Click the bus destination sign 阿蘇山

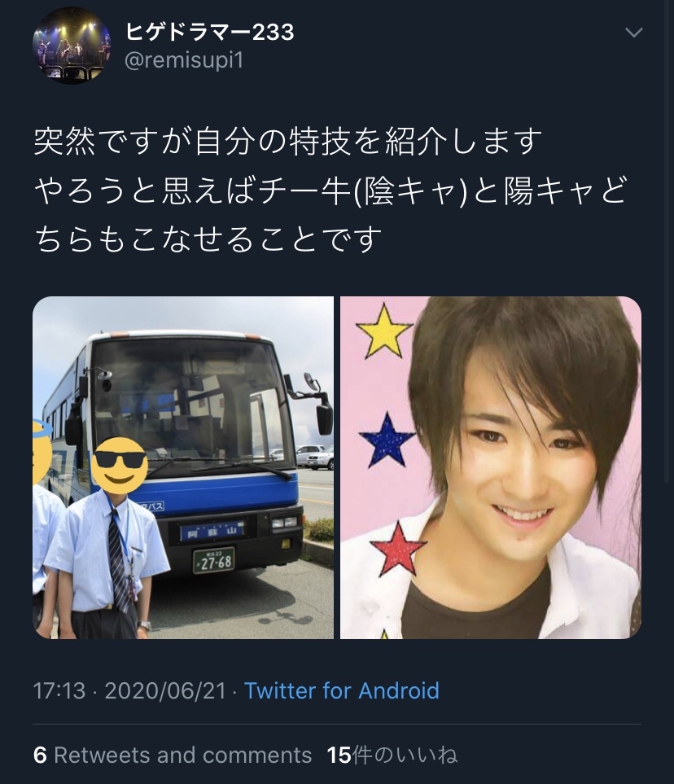[x=212, y=532]
